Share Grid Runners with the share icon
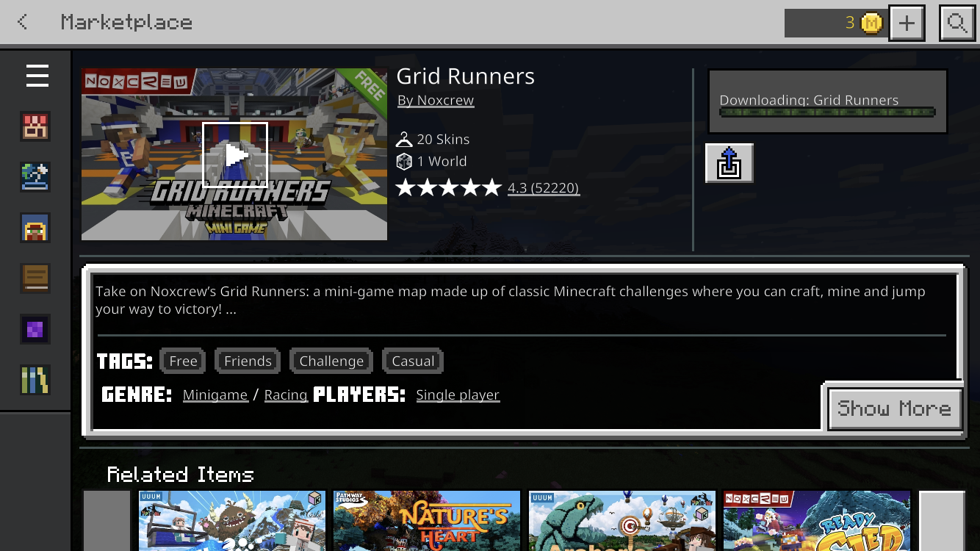The width and height of the screenshot is (980, 551). pos(729,162)
